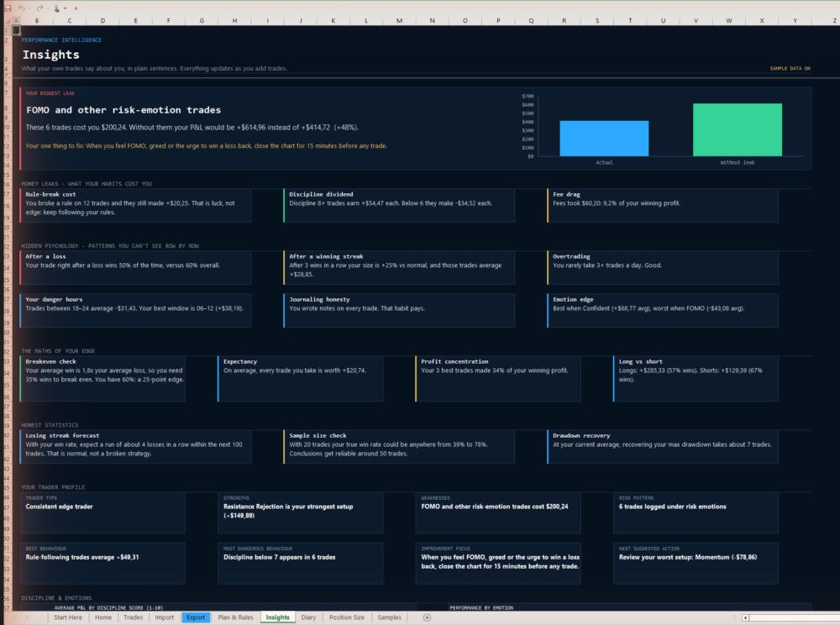Click the 'Overtrading' card title
This screenshot has width=840, height=625.
[571, 256]
